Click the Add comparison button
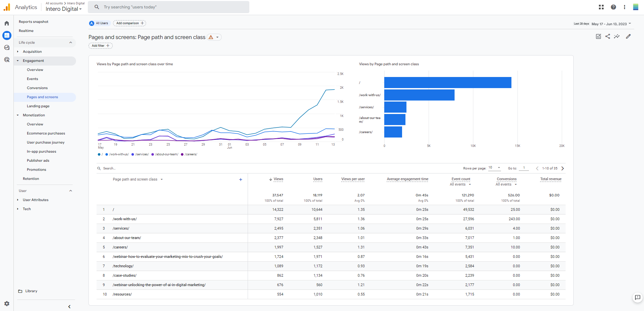 pos(130,23)
